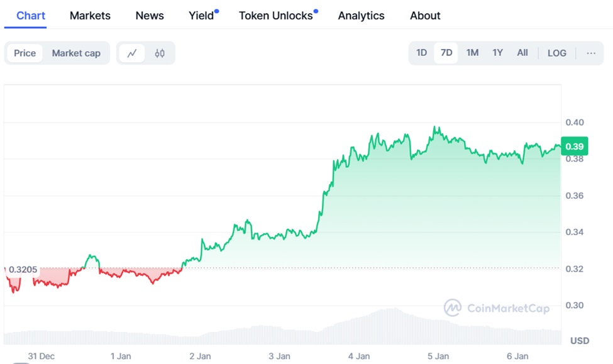
Task: Select the Market cap toggle
Action: [76, 53]
